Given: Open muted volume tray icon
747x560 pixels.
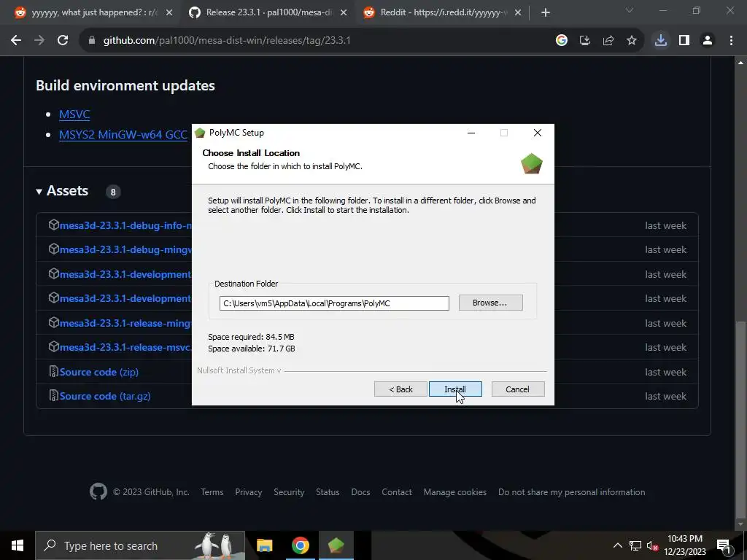Looking at the screenshot, I should tap(652, 545).
